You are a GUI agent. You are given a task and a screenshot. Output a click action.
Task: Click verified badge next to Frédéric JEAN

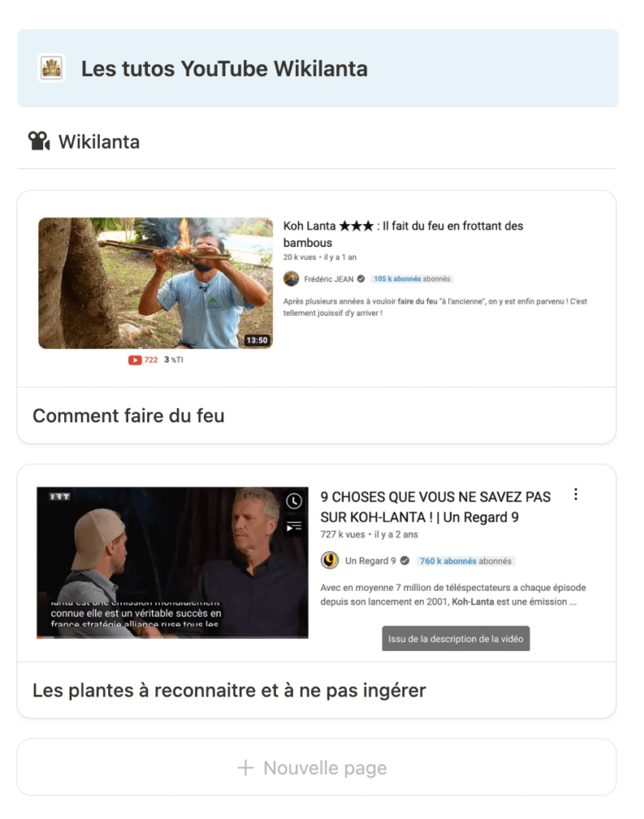pyautogui.click(x=361, y=279)
